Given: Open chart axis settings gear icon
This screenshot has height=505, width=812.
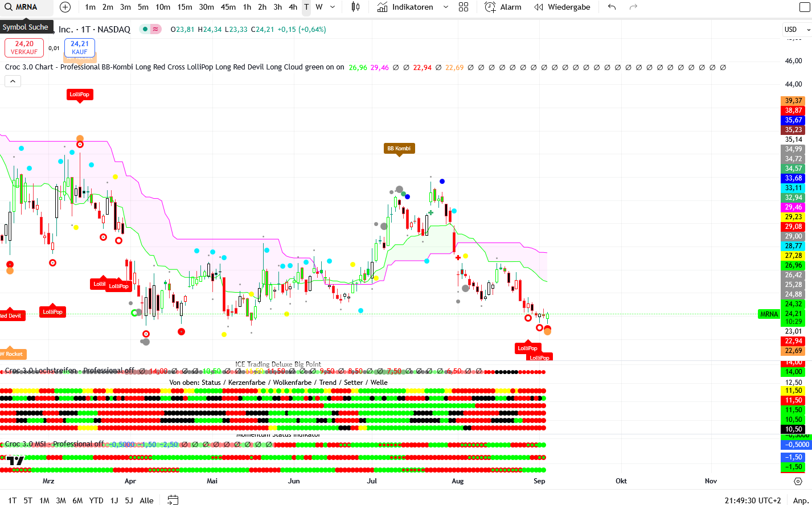Looking at the screenshot, I should click(x=798, y=481).
